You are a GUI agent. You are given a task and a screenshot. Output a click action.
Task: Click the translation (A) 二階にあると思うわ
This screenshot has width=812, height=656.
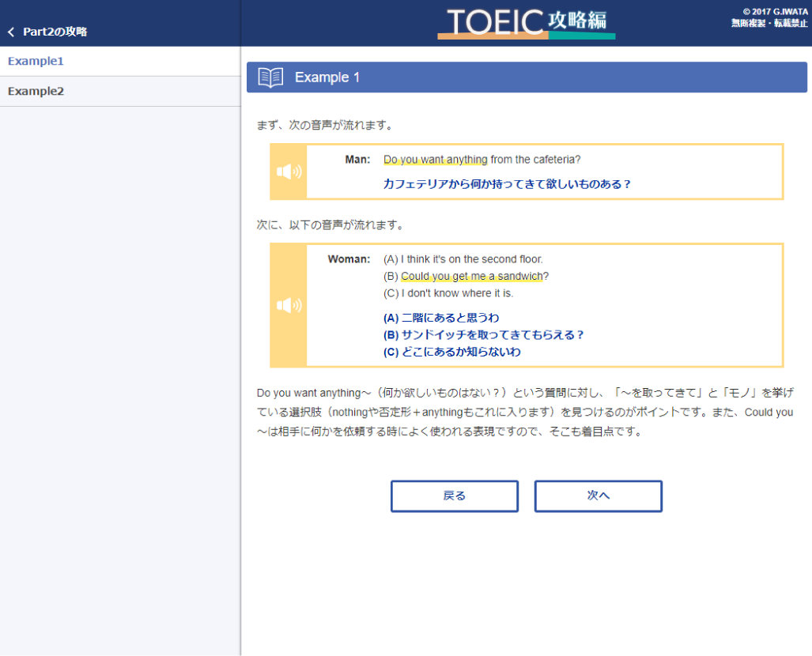(441, 318)
